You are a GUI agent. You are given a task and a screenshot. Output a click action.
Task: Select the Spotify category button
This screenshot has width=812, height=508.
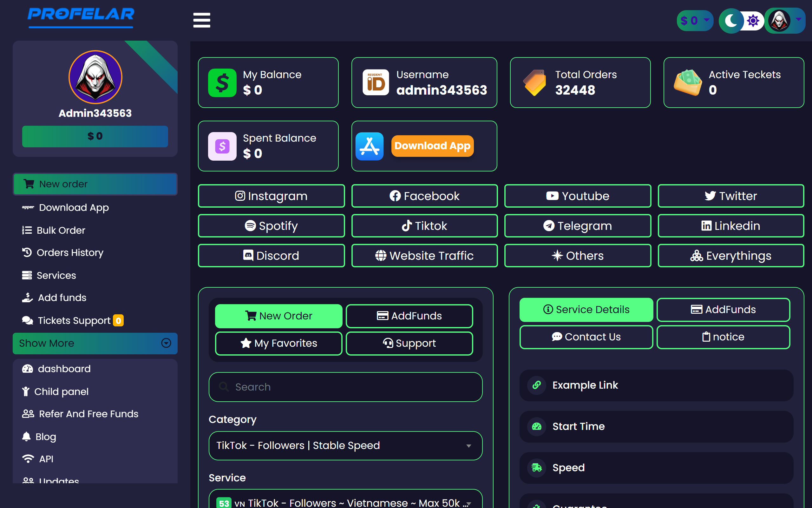(x=271, y=226)
